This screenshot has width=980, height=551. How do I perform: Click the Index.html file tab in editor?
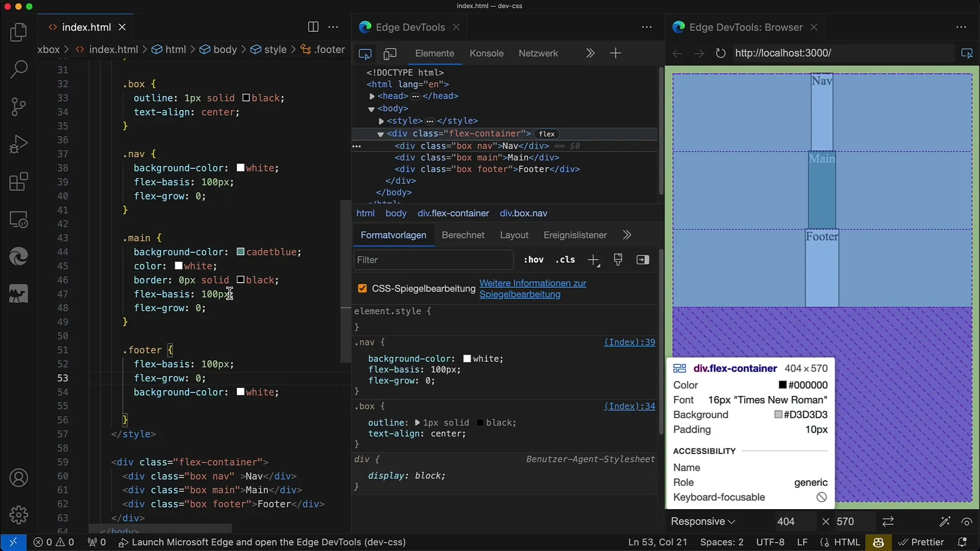87,27
